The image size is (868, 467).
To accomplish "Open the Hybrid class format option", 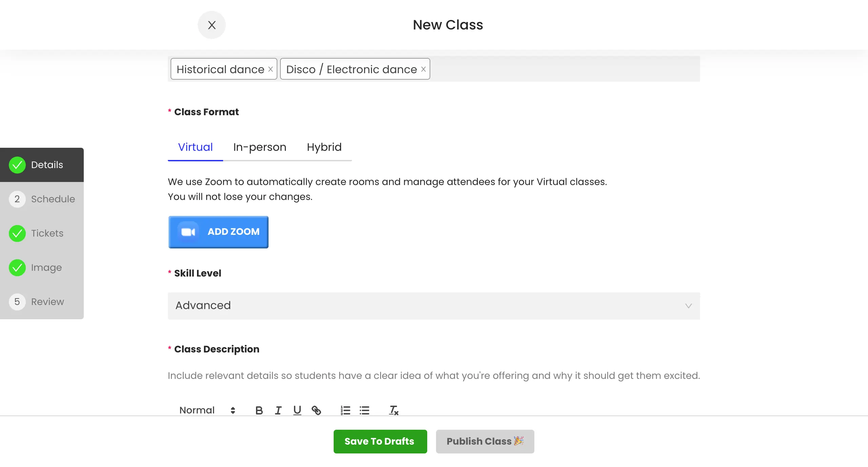I will (324, 147).
